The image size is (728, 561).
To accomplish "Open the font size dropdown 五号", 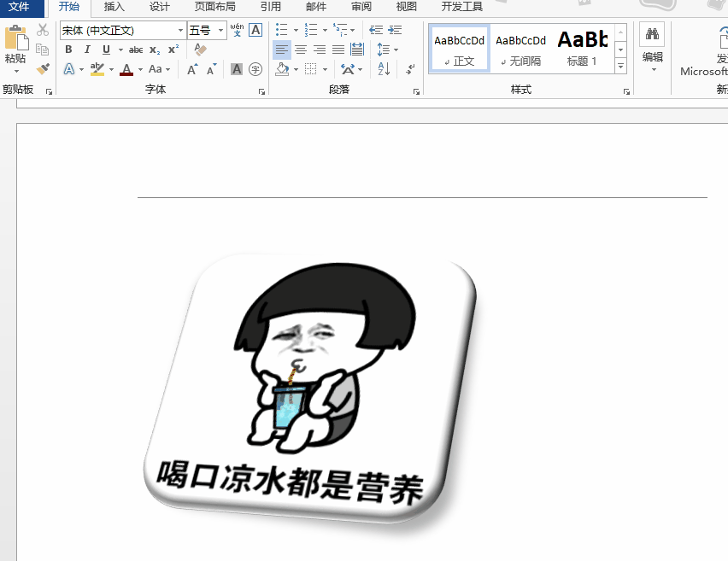I will (207, 30).
